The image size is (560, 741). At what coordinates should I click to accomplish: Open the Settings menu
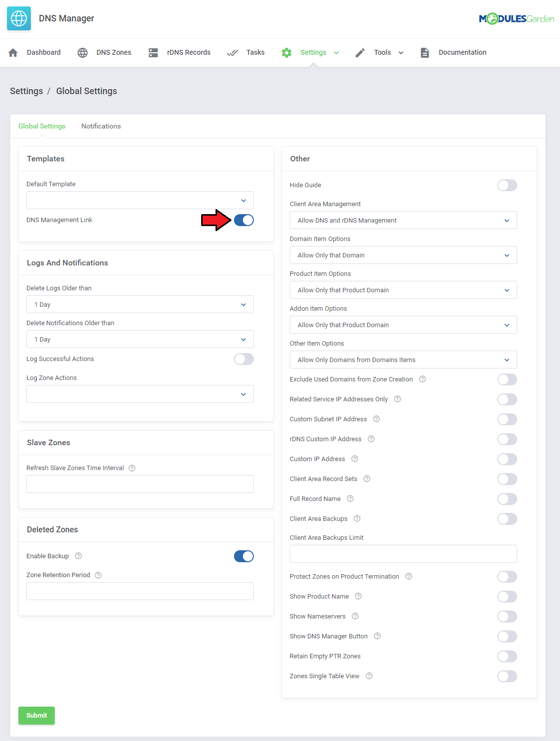[310, 53]
